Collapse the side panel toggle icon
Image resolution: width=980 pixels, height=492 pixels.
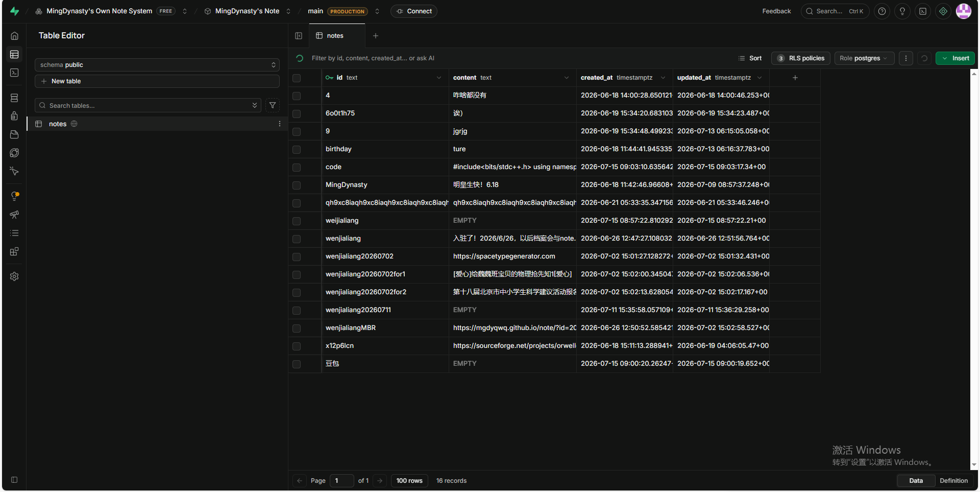(x=299, y=36)
